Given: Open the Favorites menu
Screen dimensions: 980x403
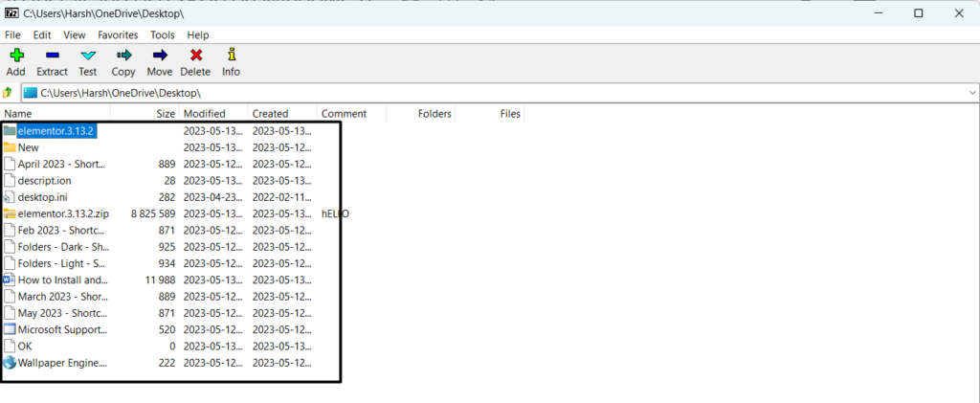Looking at the screenshot, I should (118, 34).
